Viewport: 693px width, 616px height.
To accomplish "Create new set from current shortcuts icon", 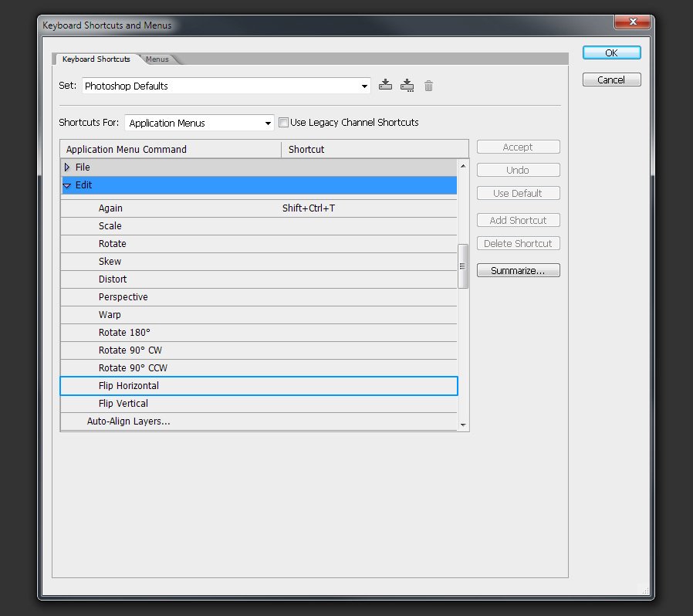I will 407,85.
